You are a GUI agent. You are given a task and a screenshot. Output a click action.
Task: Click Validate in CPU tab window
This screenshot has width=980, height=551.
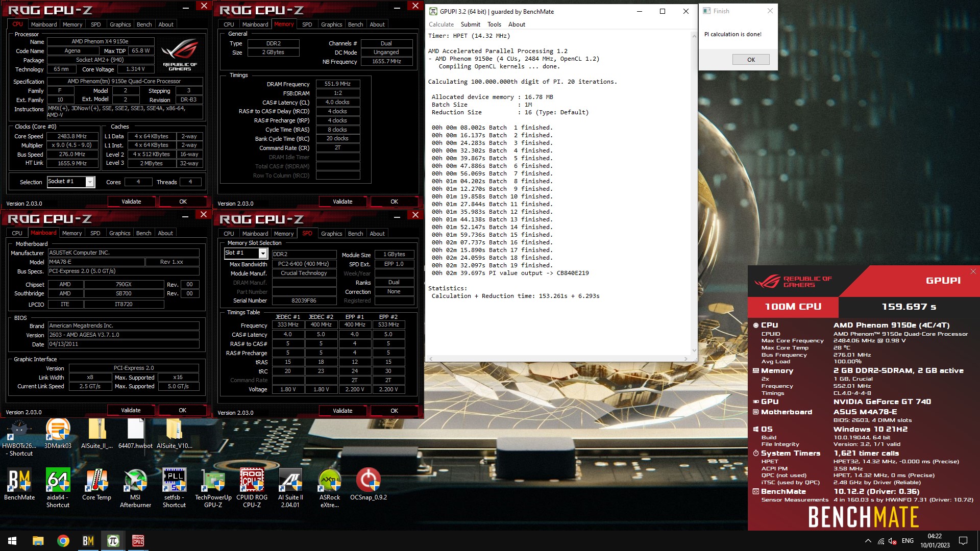pyautogui.click(x=131, y=202)
